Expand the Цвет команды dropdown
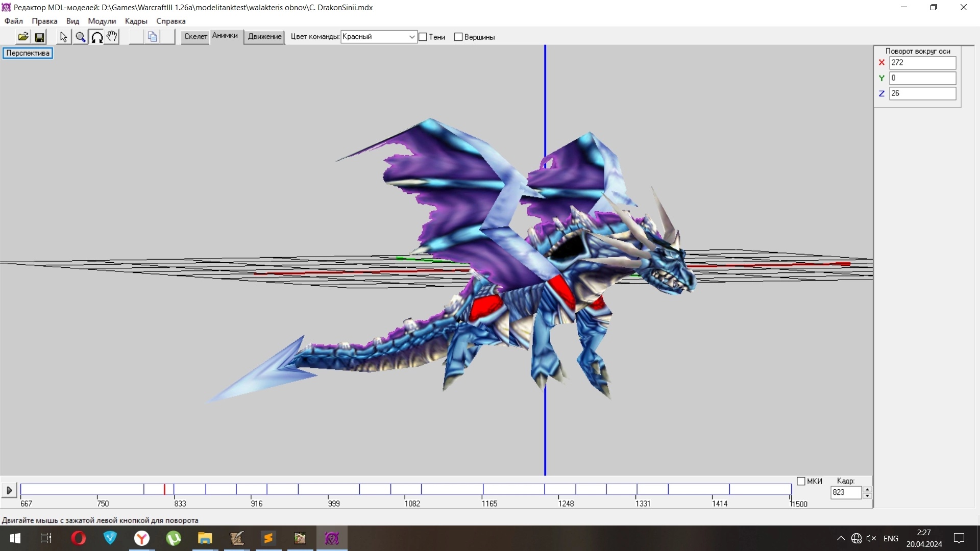Viewport: 980px width, 551px height. pyautogui.click(x=411, y=37)
